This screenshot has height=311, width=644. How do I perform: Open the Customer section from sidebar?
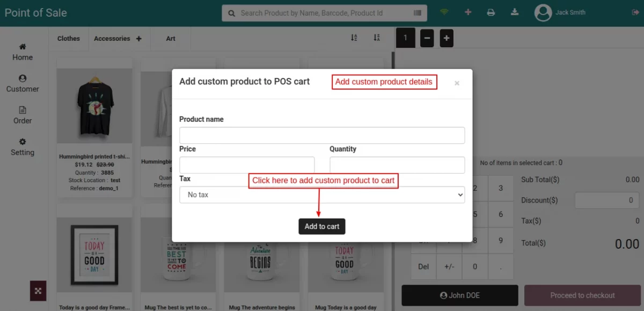pyautogui.click(x=23, y=83)
